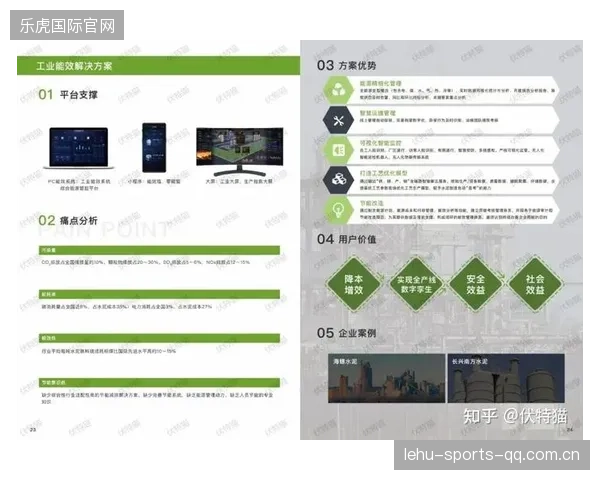Open the 海螺水泥 case photo

(x=386, y=378)
